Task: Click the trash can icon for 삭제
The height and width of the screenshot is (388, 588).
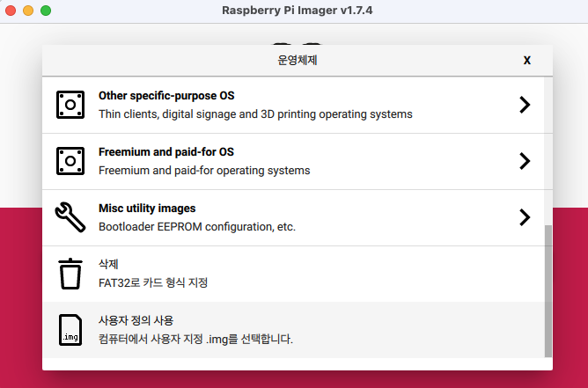Action: pos(70,274)
